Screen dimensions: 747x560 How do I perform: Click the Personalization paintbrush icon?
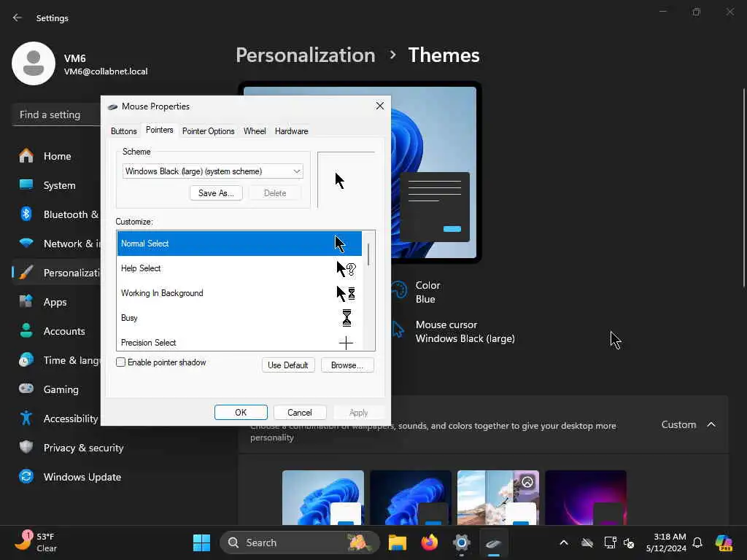tap(26, 273)
